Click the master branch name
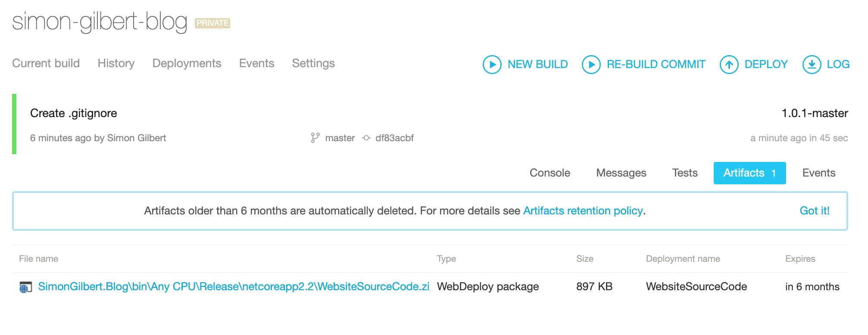 tap(340, 138)
